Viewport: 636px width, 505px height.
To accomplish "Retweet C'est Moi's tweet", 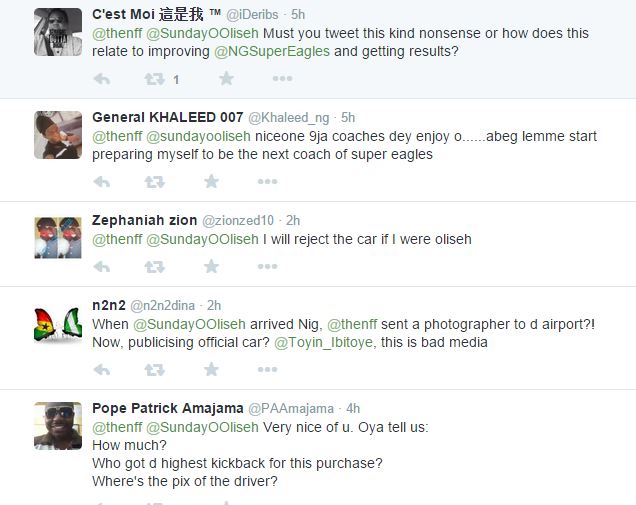I will (x=154, y=79).
